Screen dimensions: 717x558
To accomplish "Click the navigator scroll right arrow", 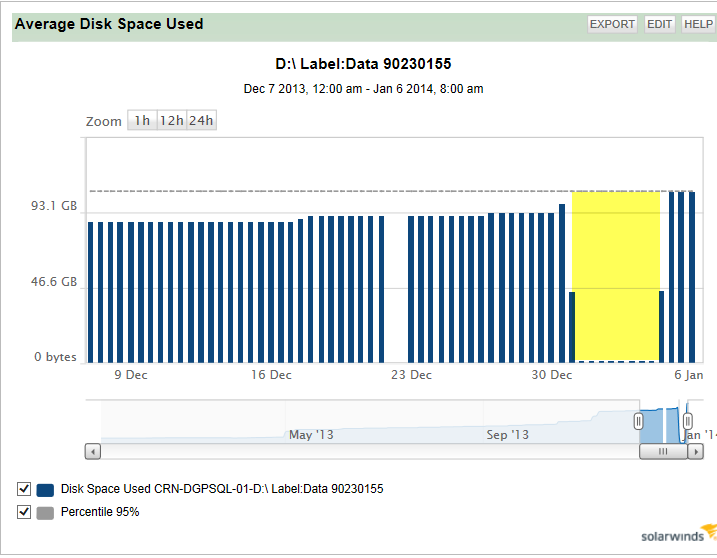I will pyautogui.click(x=696, y=452).
